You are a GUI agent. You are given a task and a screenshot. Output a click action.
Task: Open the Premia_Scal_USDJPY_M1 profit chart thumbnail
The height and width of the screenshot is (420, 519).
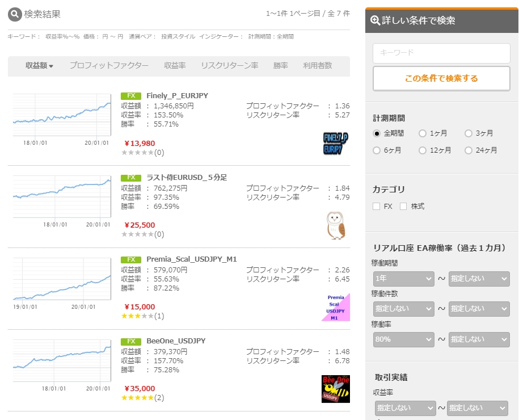tap(62, 283)
